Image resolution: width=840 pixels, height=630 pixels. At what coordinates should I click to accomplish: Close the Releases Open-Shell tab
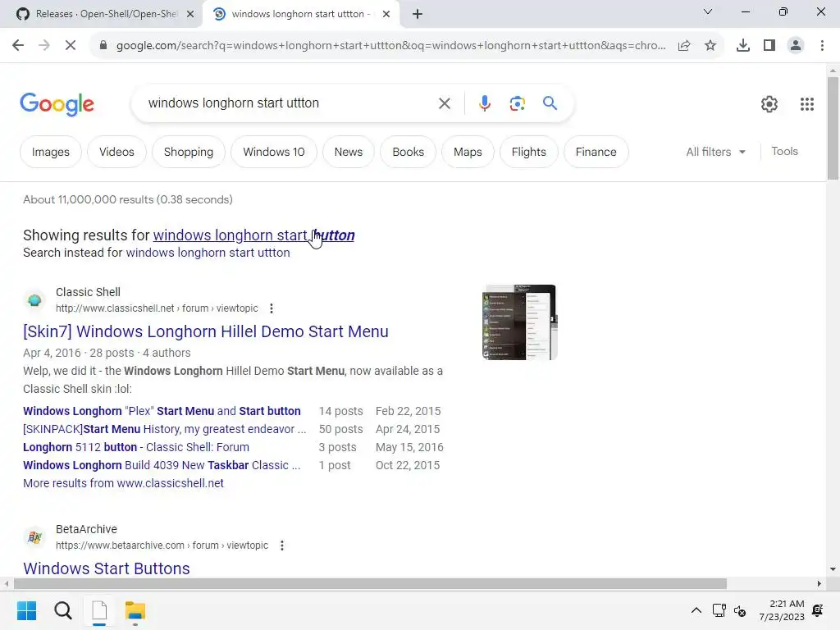190,14
